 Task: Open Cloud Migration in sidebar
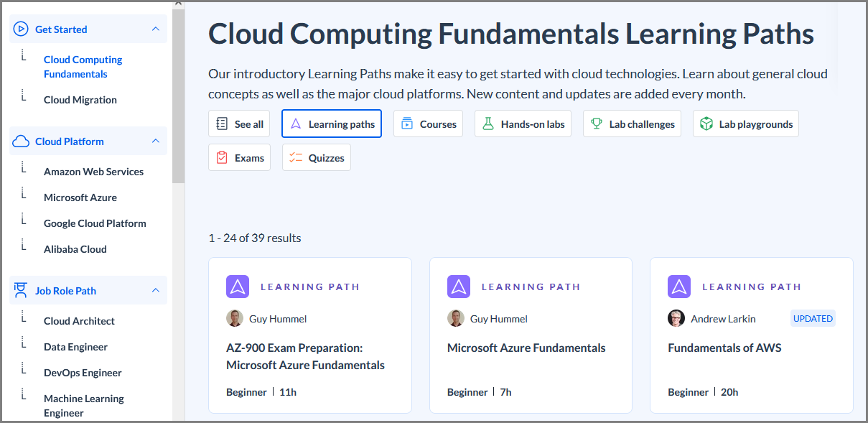(80, 100)
